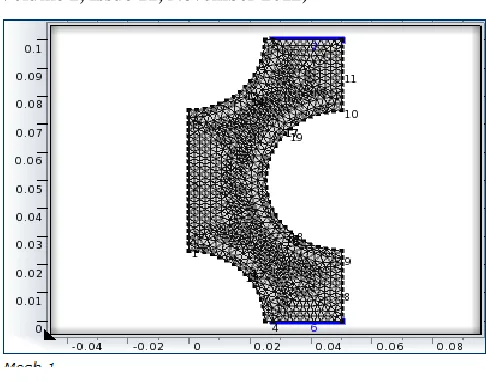Click the 0.1 tick on the vertical axis
486x382 pixels.
click(x=33, y=49)
